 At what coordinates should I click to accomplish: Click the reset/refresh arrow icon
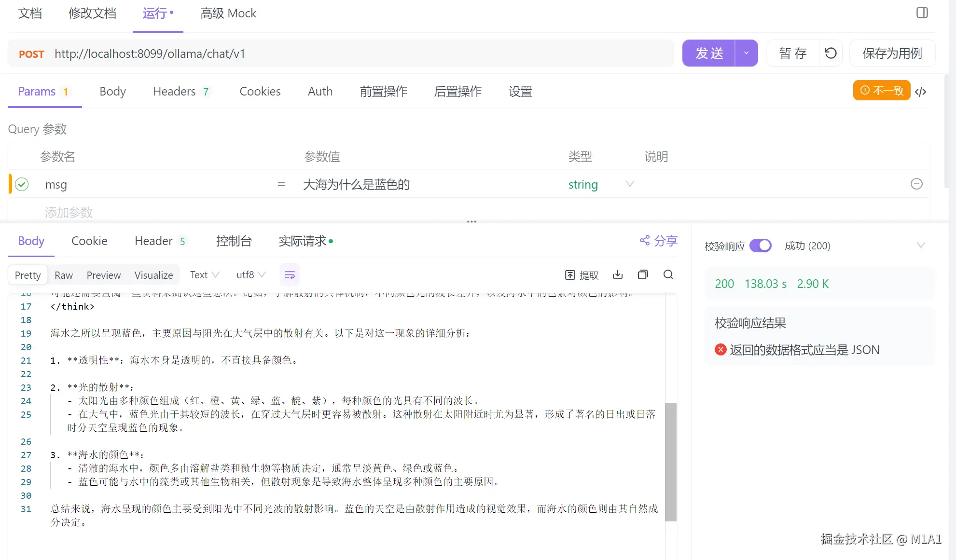[831, 53]
